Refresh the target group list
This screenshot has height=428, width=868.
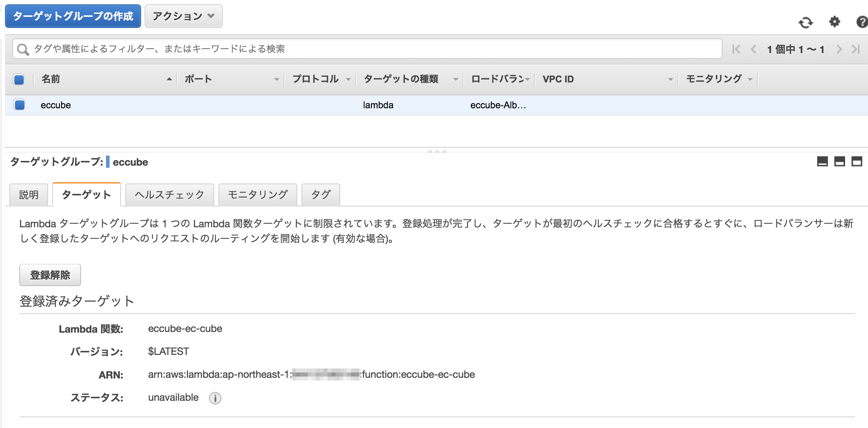(x=805, y=22)
